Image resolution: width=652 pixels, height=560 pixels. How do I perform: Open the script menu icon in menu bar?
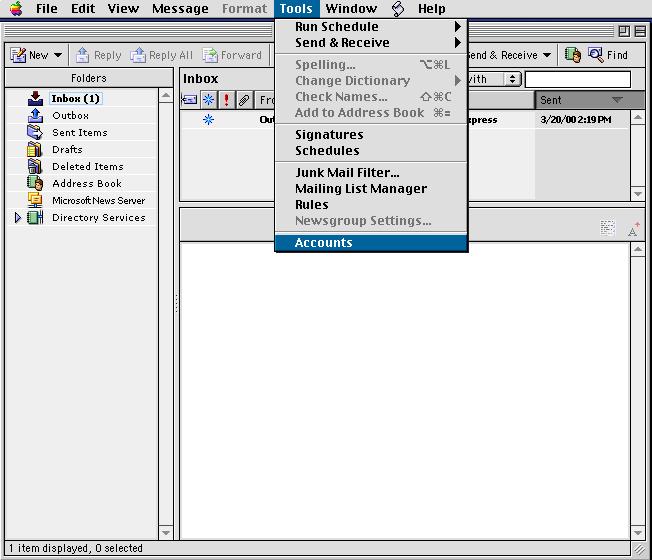(x=398, y=8)
